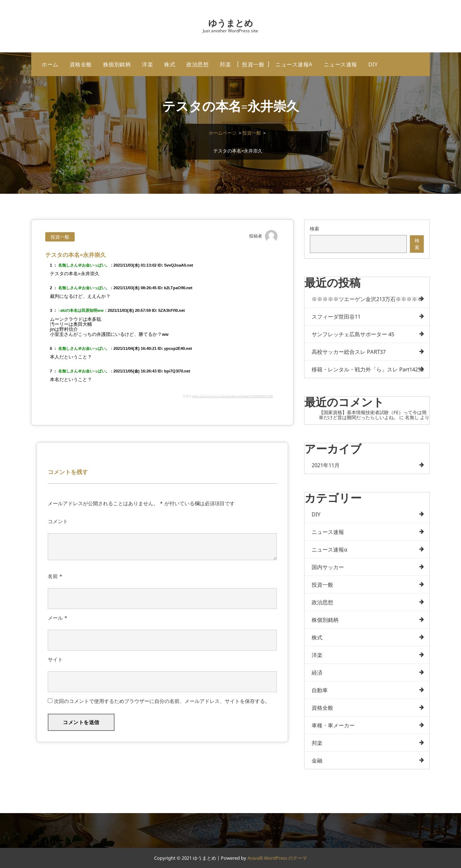The height and width of the screenshot is (868, 461).
Task: Click the サイト input field
Action: (x=162, y=682)
